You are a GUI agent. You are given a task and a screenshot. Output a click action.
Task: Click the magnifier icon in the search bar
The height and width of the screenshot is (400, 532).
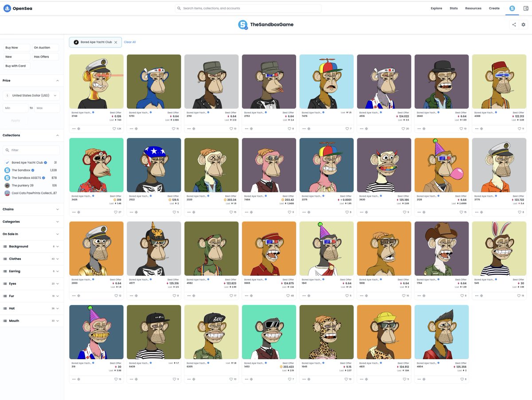179,8
